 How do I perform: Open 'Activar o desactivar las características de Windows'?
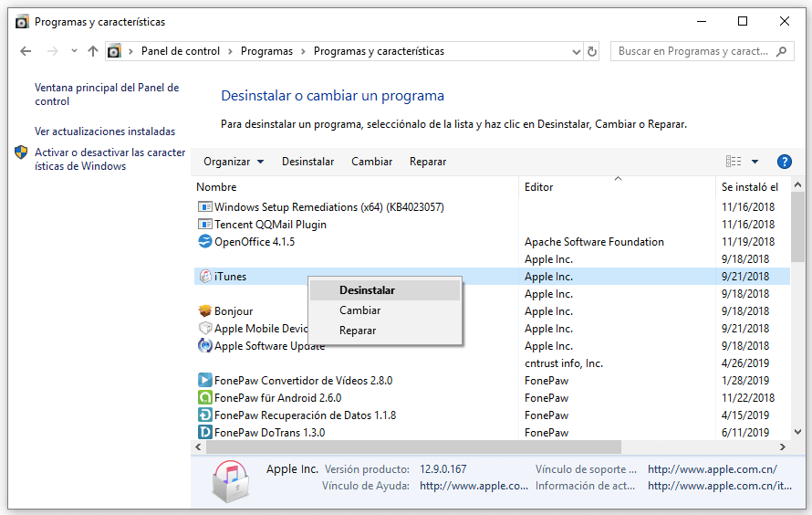[109, 159]
